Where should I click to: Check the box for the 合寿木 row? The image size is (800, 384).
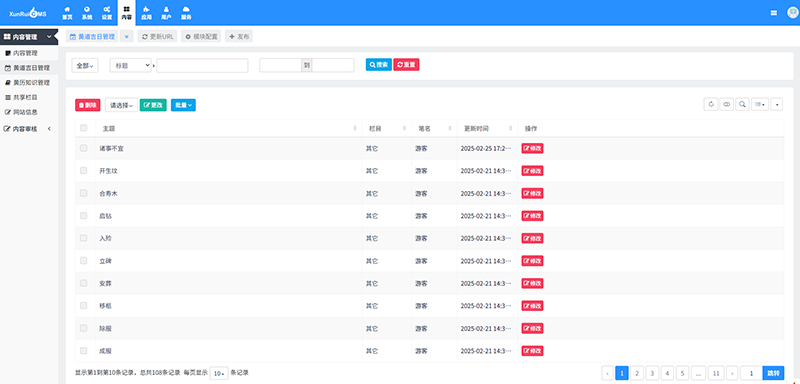click(x=84, y=193)
